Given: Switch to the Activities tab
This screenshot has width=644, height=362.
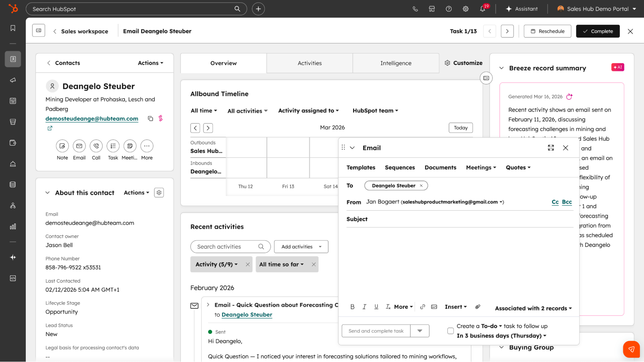Looking at the screenshot, I should click(310, 63).
